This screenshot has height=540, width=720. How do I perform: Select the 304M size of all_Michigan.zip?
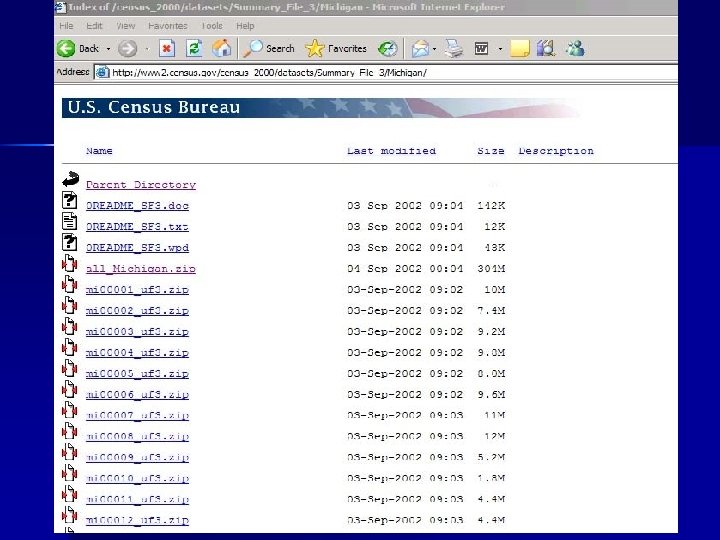click(x=491, y=269)
